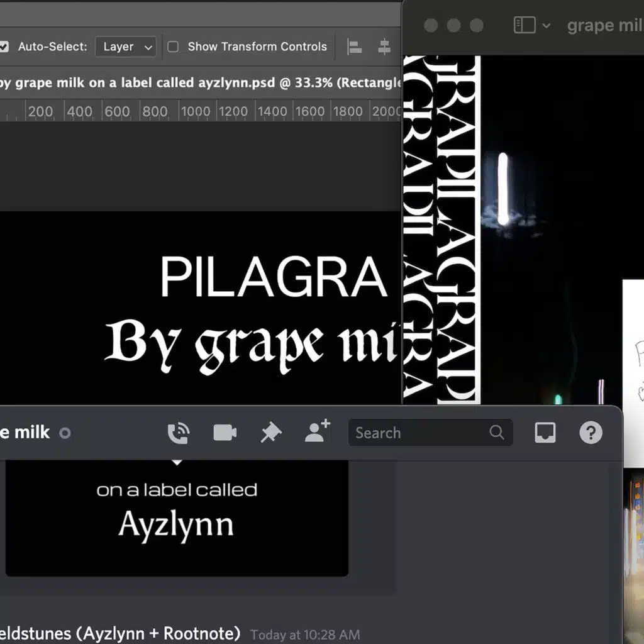The image size is (644, 644).
Task: Open the grape milk channel header
Action: [x=26, y=432]
